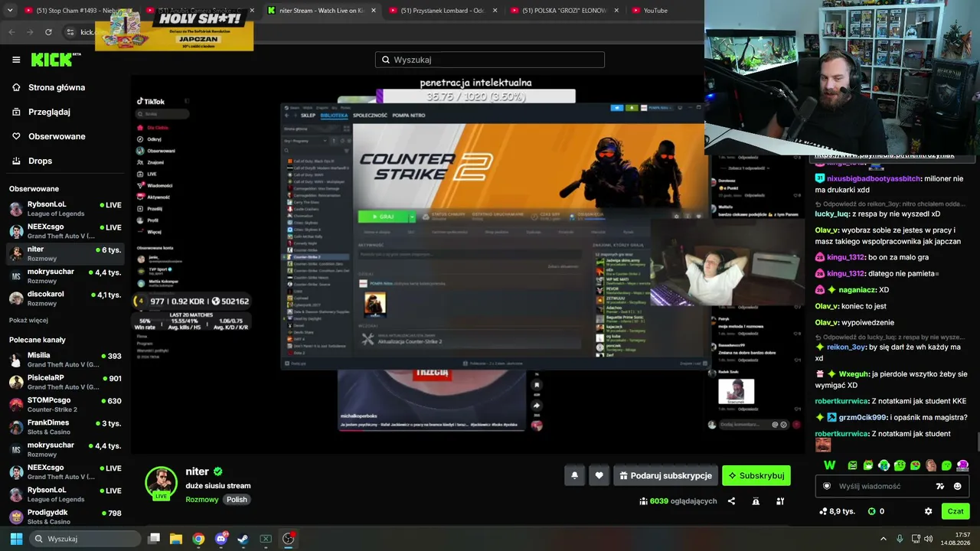Click the Kick search field
This screenshot has width=980, height=551.
(490, 60)
